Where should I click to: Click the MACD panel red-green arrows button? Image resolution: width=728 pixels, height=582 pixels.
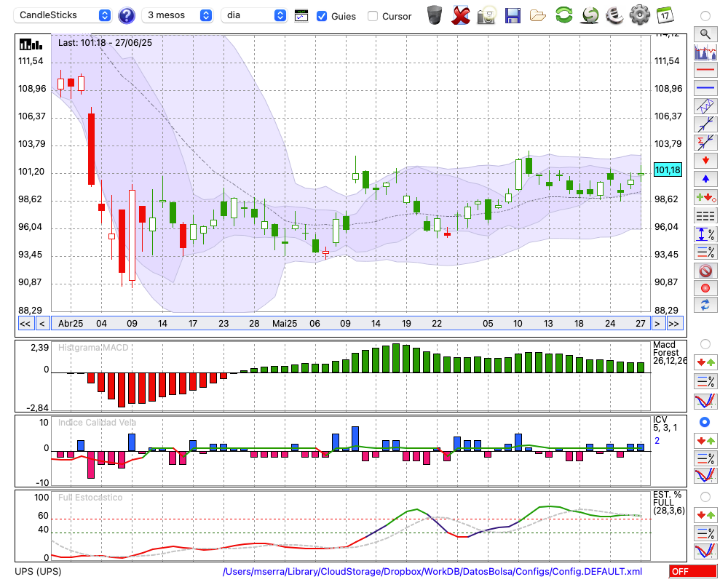[x=705, y=362]
